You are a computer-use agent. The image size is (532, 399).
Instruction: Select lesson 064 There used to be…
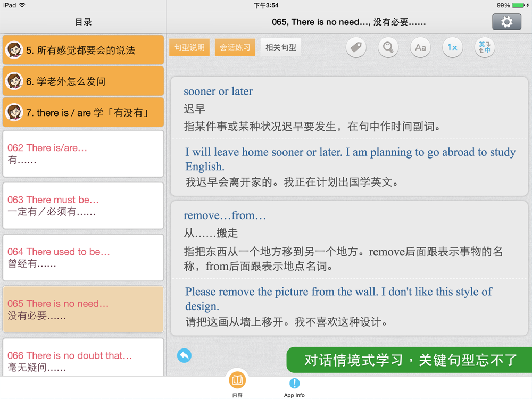(83, 257)
